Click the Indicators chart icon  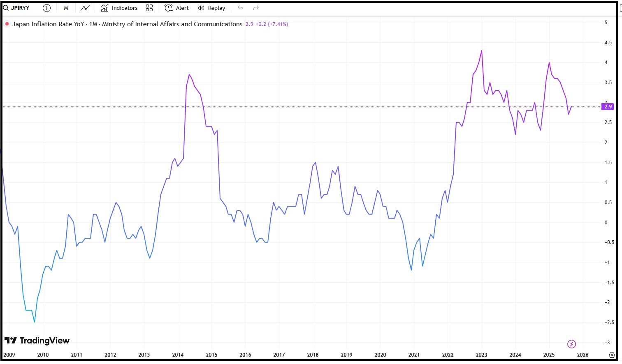pos(104,7)
